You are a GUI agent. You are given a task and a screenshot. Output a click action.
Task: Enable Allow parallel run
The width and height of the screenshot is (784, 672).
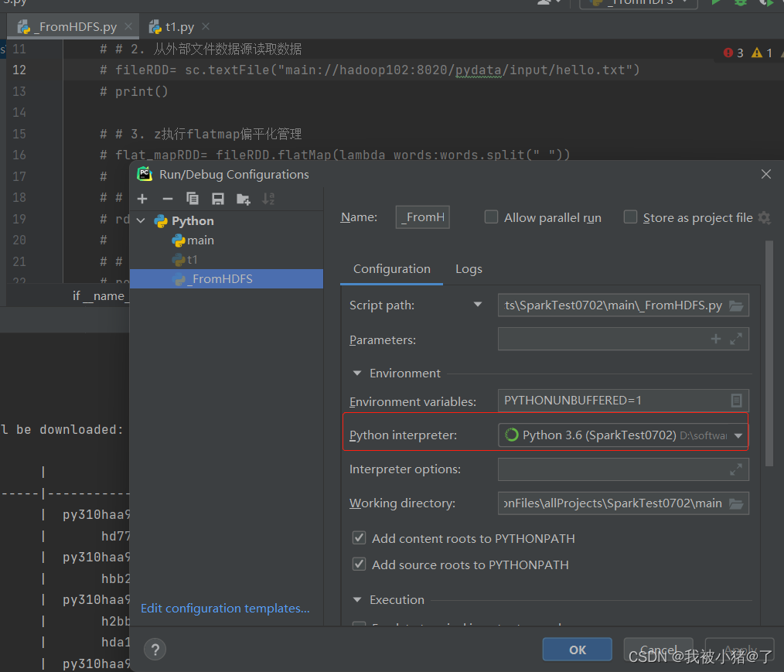[491, 217]
